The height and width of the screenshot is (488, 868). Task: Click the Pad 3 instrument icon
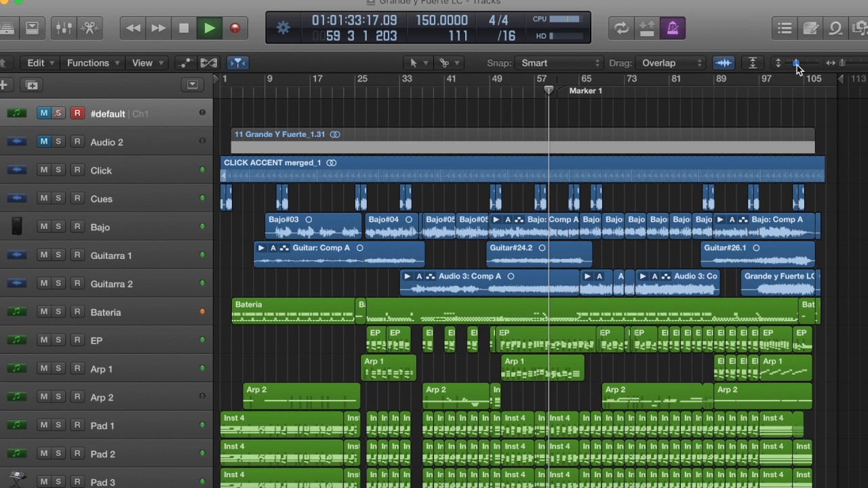click(17, 481)
